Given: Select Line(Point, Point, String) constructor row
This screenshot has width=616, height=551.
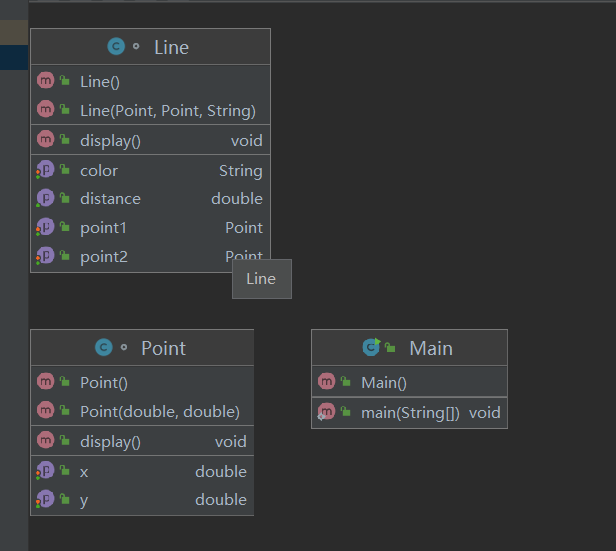Looking at the screenshot, I should [x=167, y=110].
